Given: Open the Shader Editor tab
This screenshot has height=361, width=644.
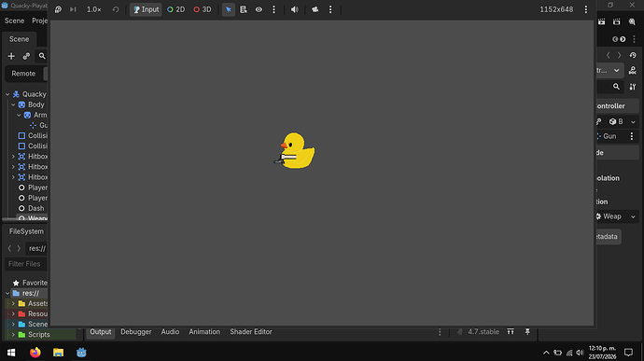Looking at the screenshot, I should pos(251,332).
